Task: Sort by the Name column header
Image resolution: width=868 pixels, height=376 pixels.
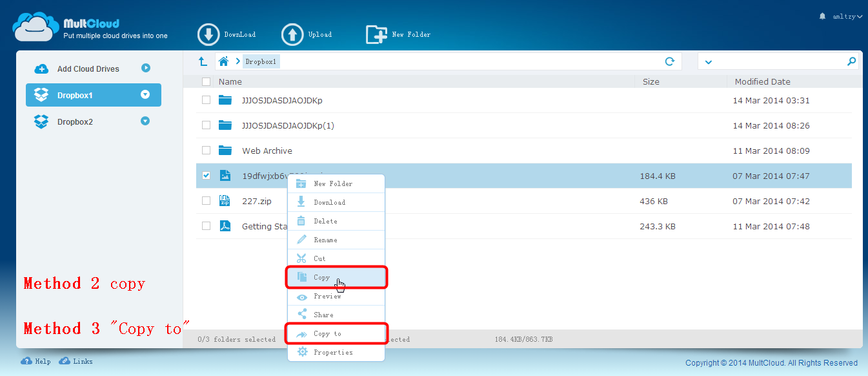Action: 230,82
